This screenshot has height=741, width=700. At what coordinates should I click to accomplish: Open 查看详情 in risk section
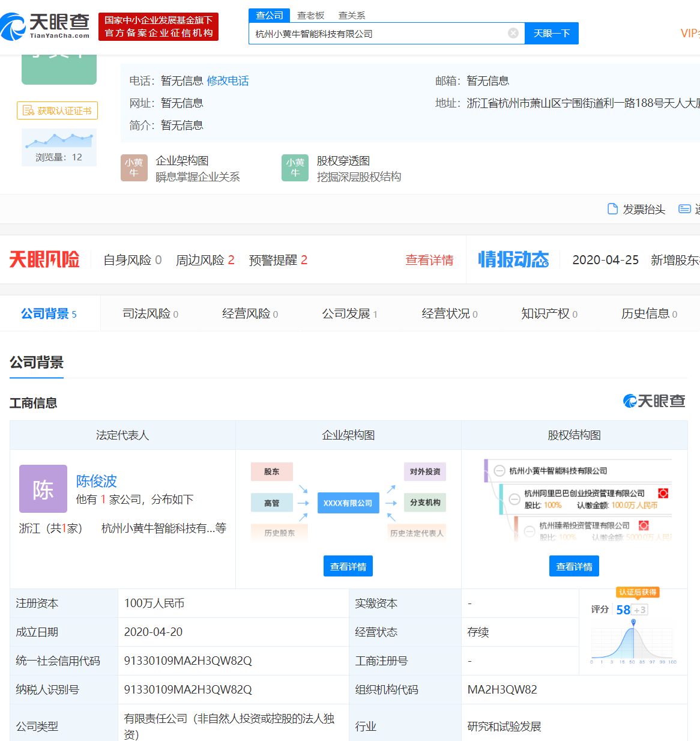point(429,259)
